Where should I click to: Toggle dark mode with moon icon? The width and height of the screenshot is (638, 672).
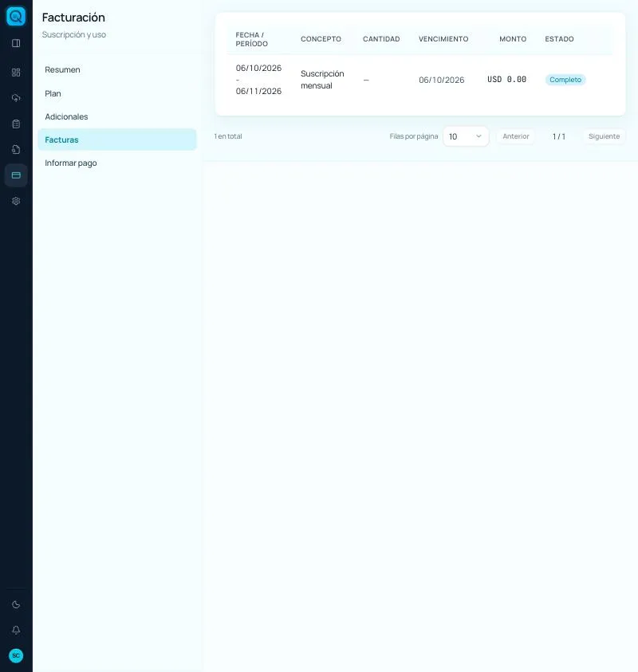(16, 605)
